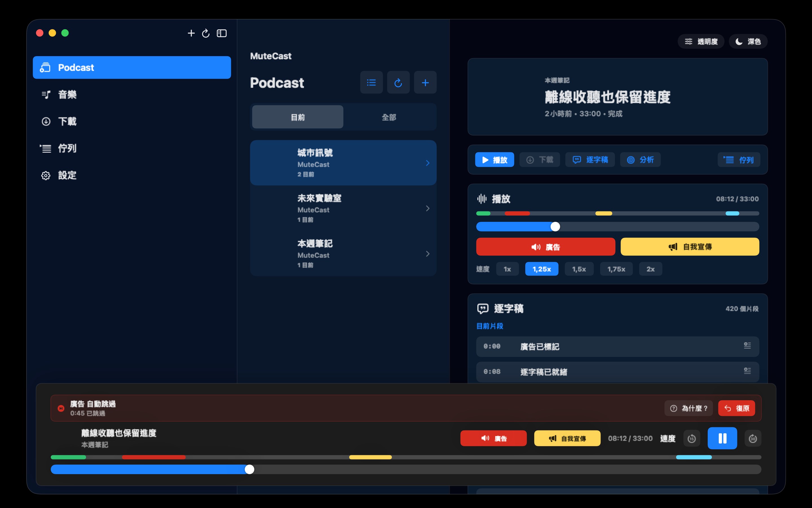Skip back 15 seconds icon
The height and width of the screenshot is (508, 812).
692,438
